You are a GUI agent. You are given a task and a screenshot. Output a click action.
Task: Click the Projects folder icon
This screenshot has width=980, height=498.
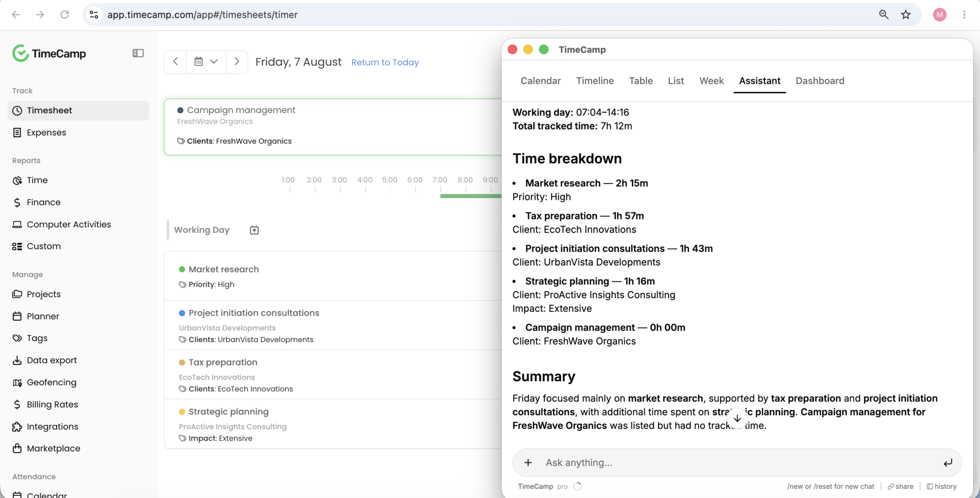[17, 294]
